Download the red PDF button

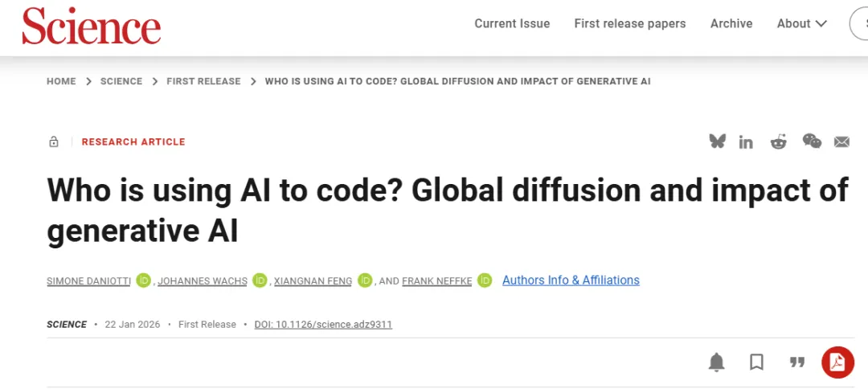(x=837, y=363)
